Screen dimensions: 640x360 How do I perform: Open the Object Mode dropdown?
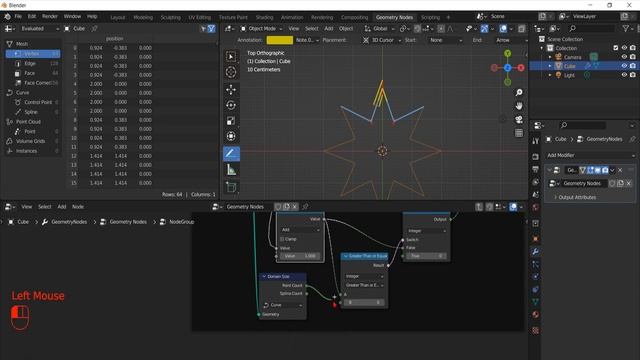(x=261, y=29)
